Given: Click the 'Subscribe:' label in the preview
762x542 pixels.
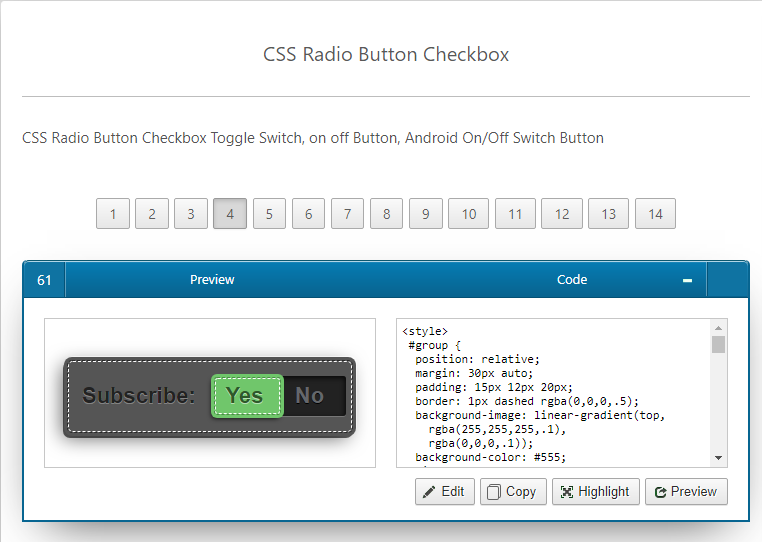Looking at the screenshot, I should 139,395.
